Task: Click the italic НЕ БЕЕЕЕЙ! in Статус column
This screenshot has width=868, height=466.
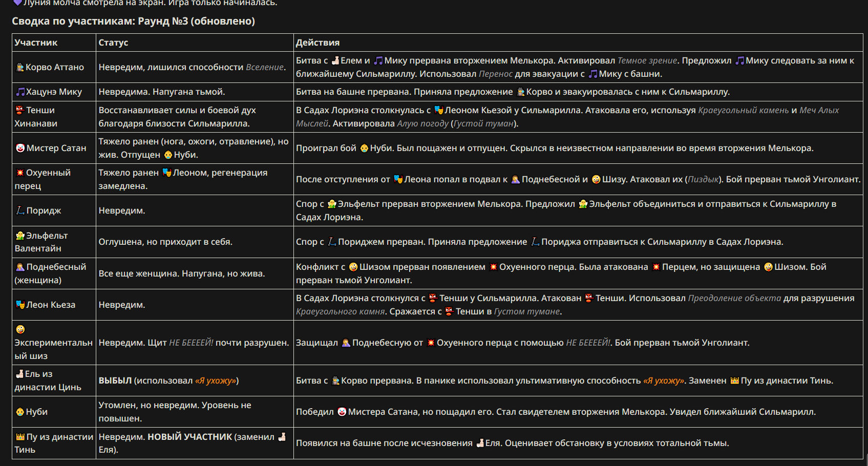Action: [191, 343]
